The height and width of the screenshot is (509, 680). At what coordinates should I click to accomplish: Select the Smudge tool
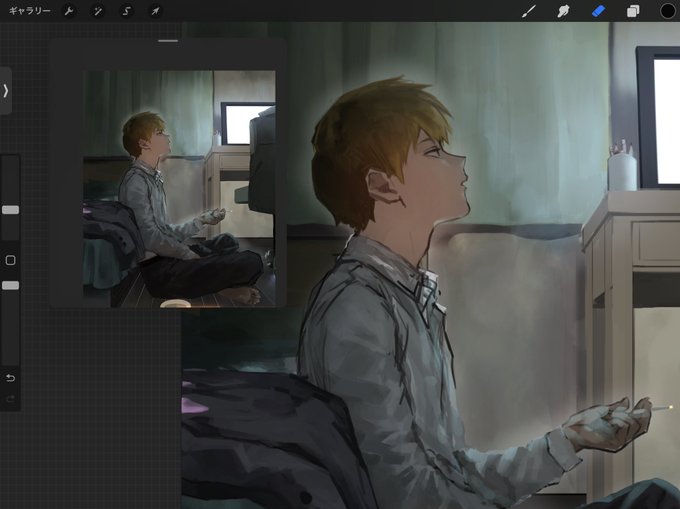[563, 11]
